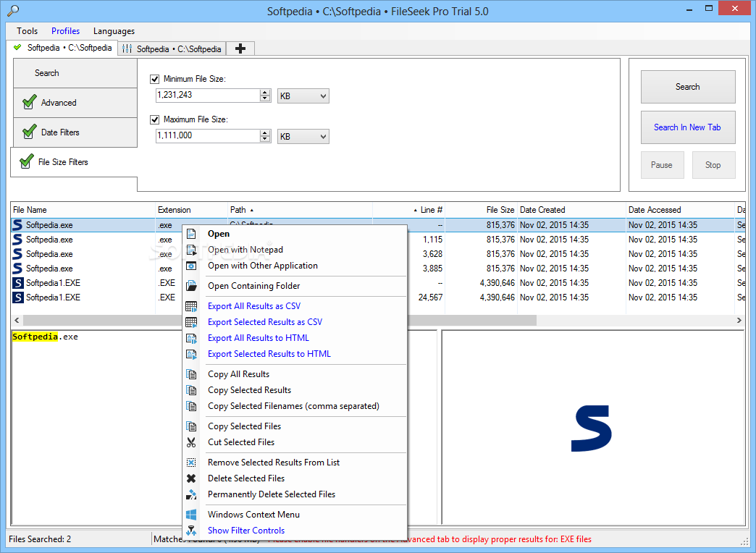
Task: Sort results by the Date Accessed column header
Action: pyautogui.click(x=680, y=210)
